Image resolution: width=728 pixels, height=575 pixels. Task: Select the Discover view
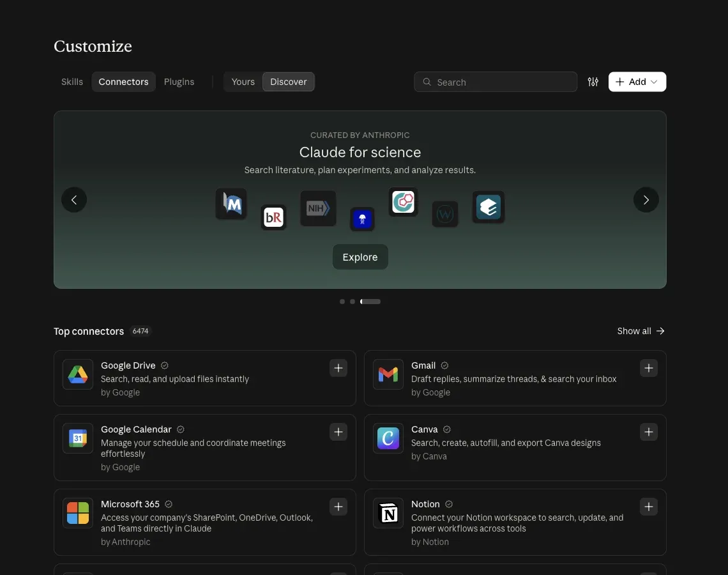[288, 82]
